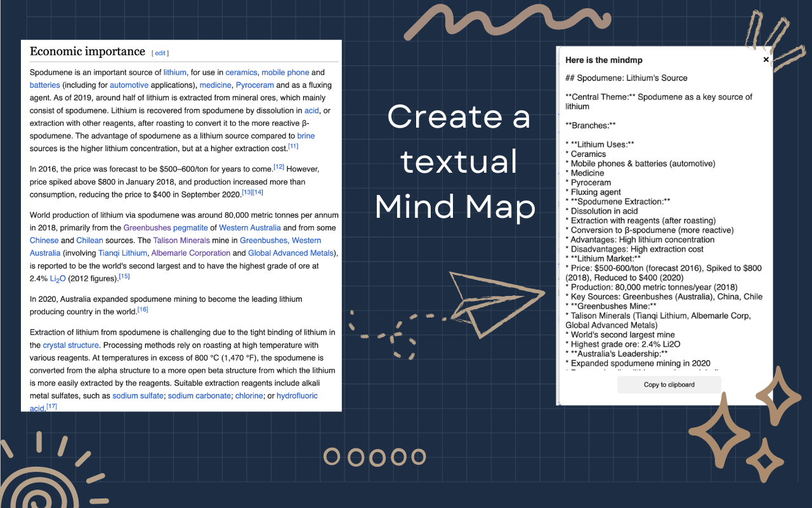Click the chlorine link
812x508 pixels.
[248, 396]
